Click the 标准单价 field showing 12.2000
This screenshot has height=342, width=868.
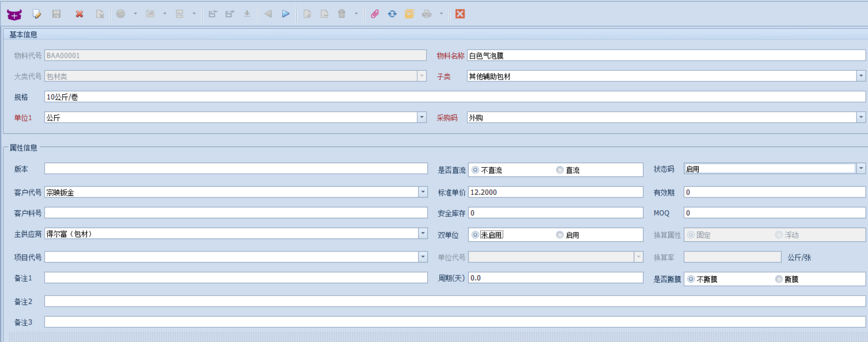click(x=556, y=192)
